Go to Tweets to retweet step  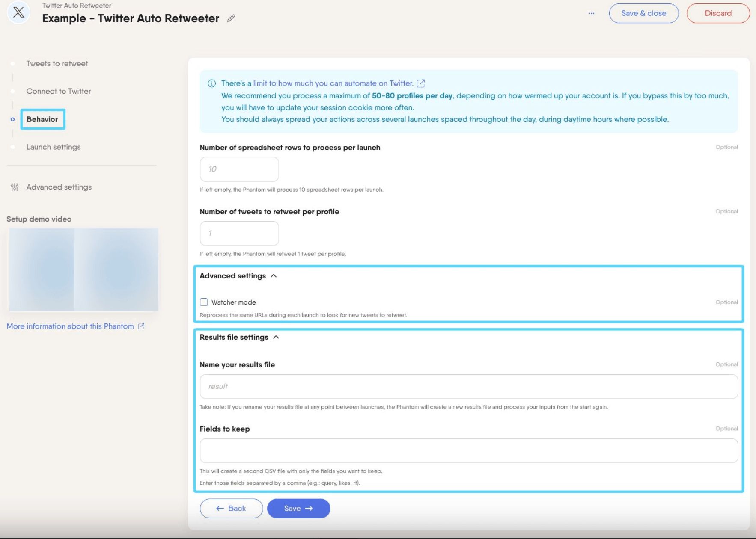tap(57, 64)
